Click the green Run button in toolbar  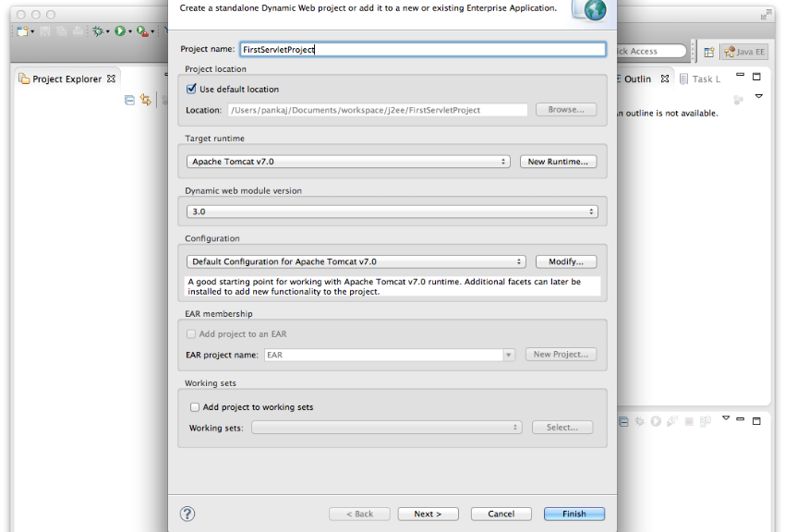119,31
